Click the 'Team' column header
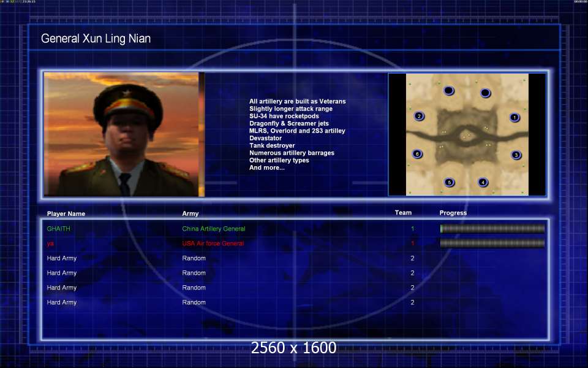Screen dimensions: 588x368 click(x=403, y=213)
